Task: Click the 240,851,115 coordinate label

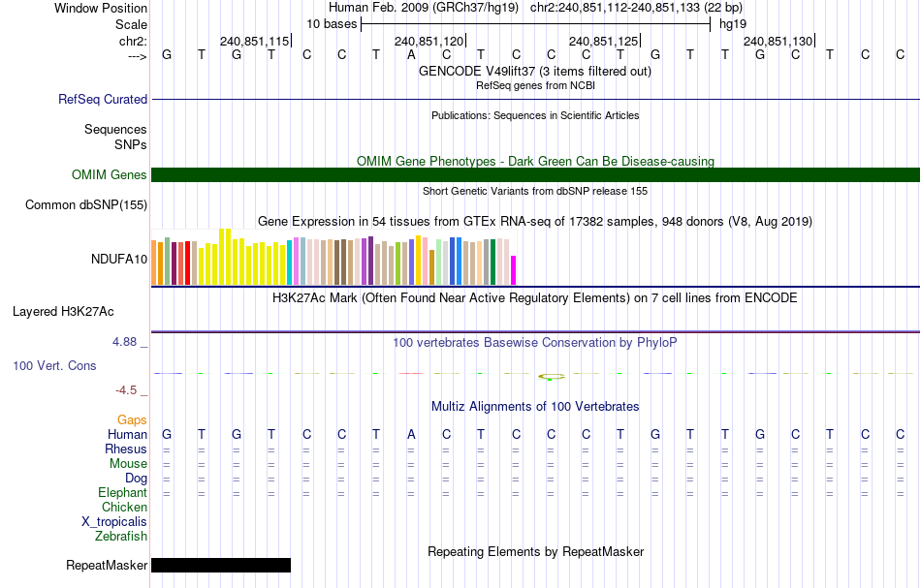Action: pos(254,41)
